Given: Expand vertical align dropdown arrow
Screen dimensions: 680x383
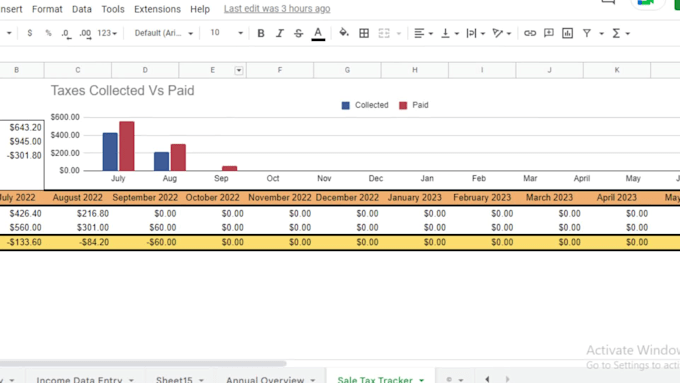Looking at the screenshot, I should coord(457,33).
